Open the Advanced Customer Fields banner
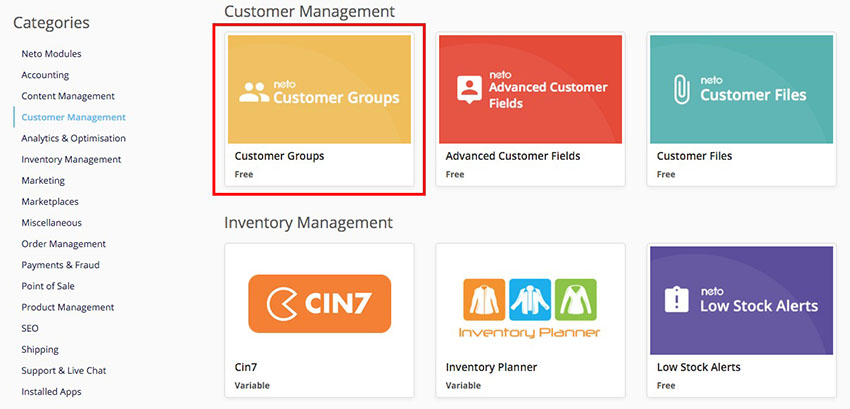 [530, 90]
